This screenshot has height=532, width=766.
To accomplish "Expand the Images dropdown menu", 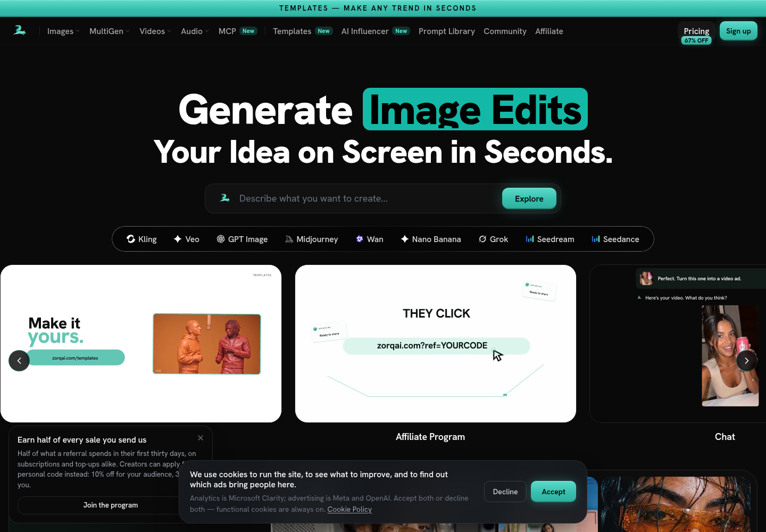I will 63,31.
